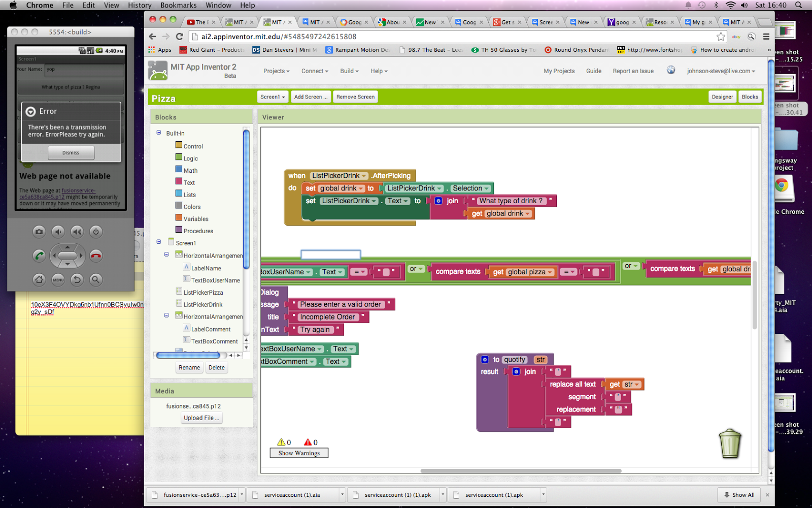Viewport: 812px width, 508px height.
Task: Open the Projects dropdown menu
Action: coord(276,71)
